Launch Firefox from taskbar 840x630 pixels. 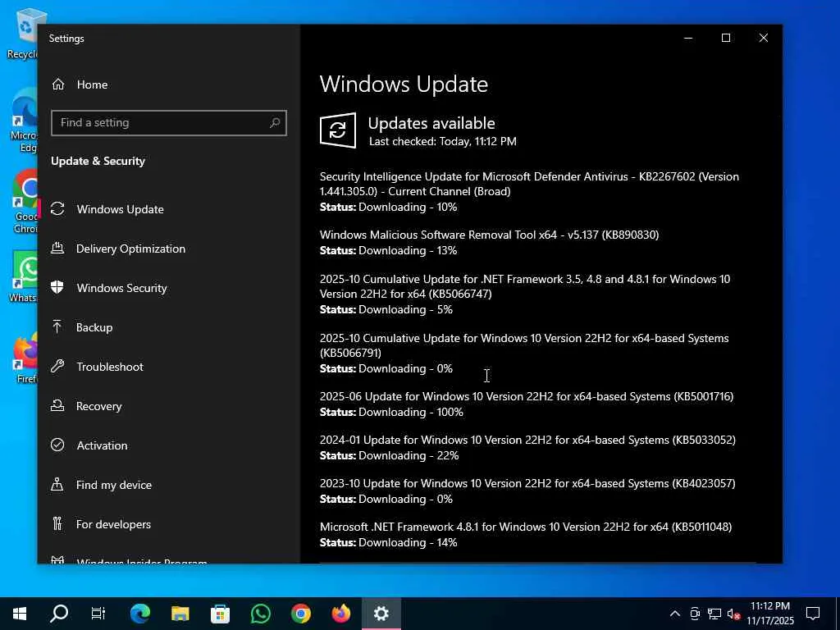click(x=340, y=614)
